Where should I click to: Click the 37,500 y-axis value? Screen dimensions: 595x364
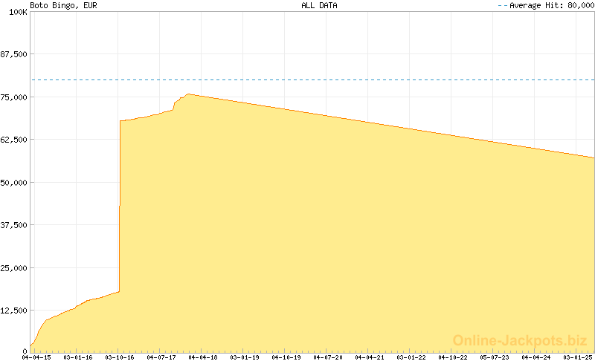[x=14, y=225]
